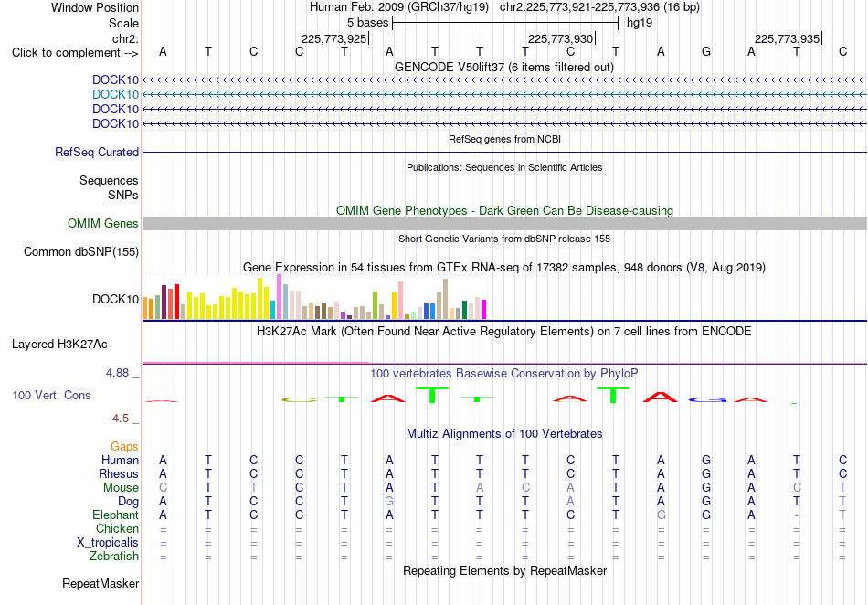
Task: Click the Layered H3K27Ac track label
Action: pos(59,345)
